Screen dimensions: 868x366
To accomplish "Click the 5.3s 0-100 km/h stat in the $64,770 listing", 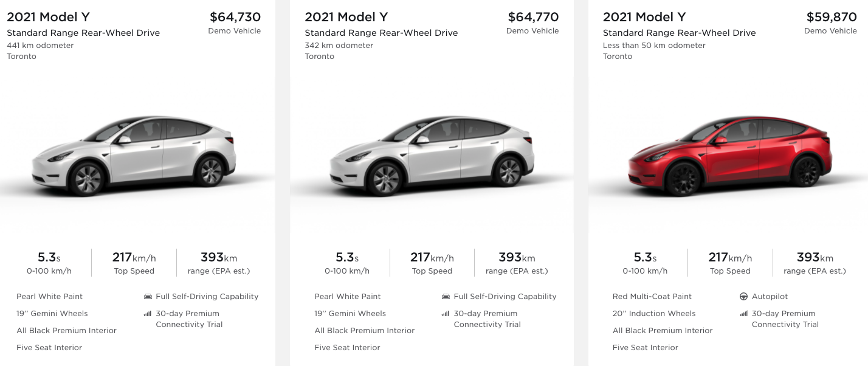I will tap(346, 263).
